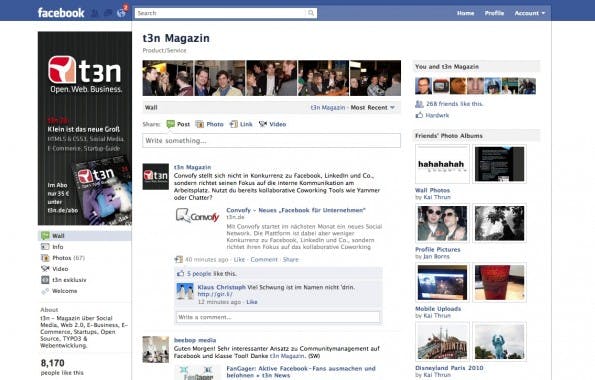
Task: Click the Write a comment field
Action: point(278,317)
